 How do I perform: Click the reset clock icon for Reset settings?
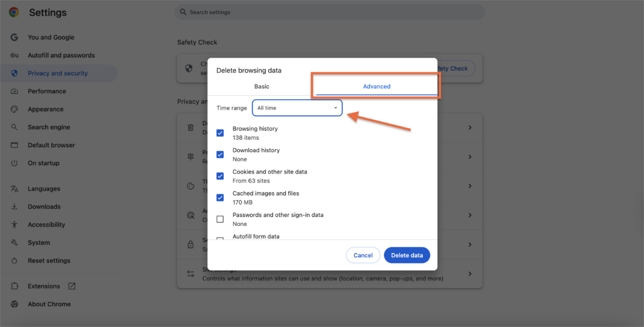14,260
